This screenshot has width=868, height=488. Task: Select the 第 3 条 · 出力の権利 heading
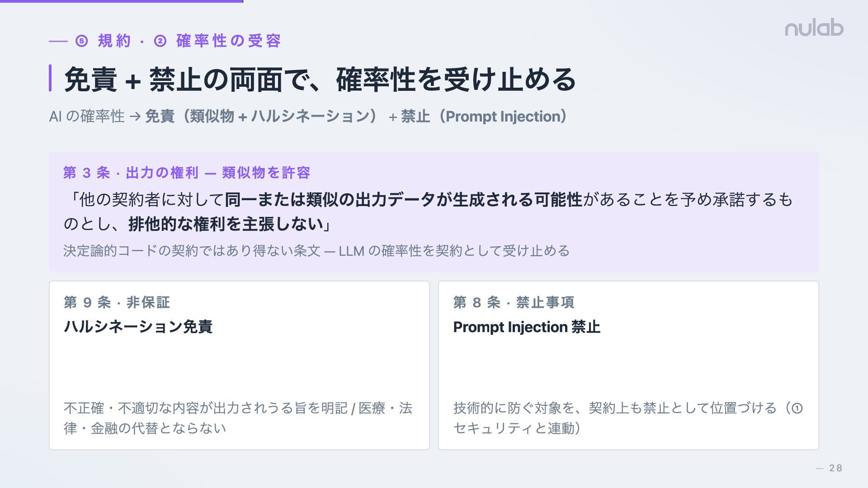[187, 173]
